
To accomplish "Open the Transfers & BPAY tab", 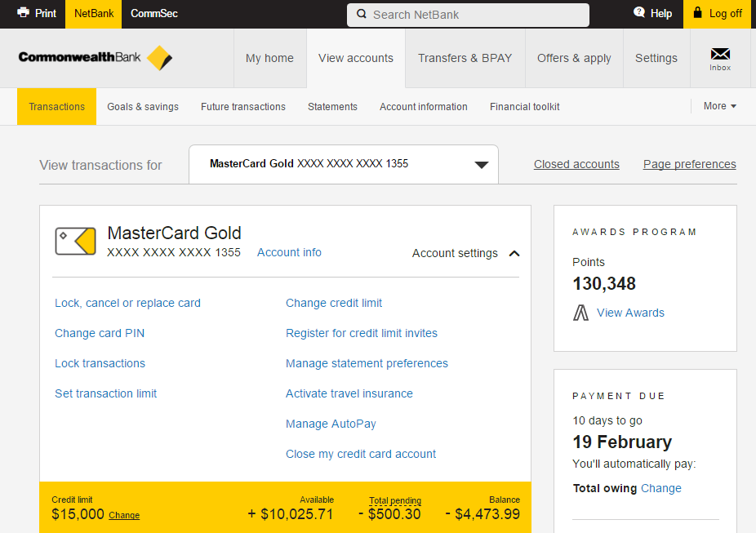I will tap(465, 58).
